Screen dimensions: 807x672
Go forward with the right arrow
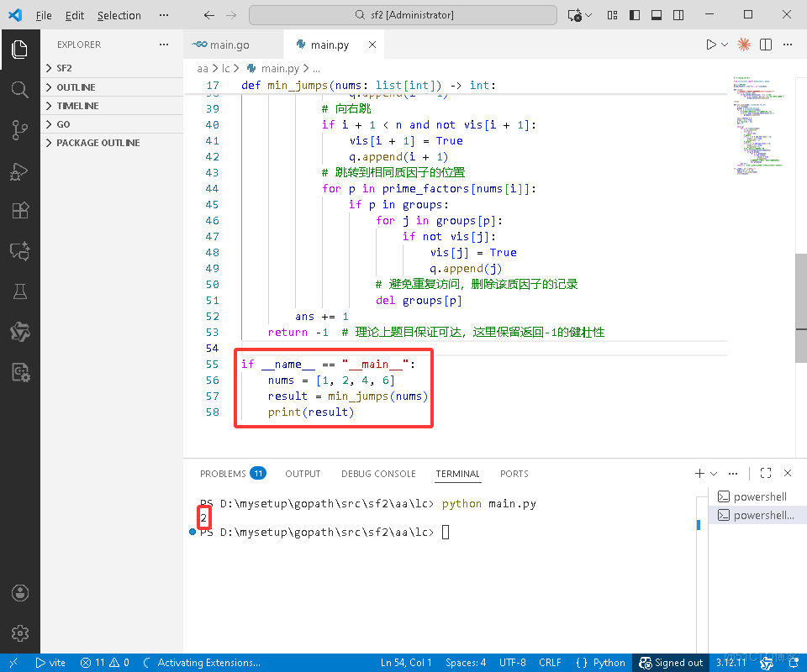coord(231,15)
